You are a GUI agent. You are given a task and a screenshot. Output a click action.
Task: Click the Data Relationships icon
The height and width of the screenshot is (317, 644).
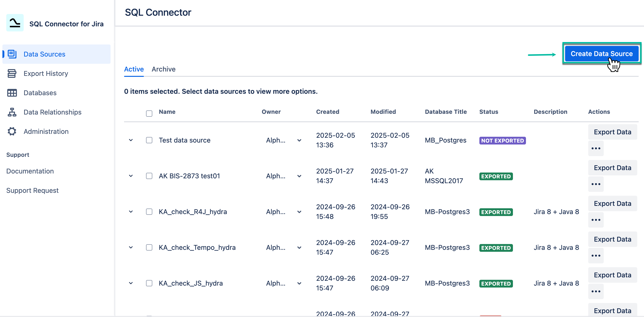click(12, 112)
